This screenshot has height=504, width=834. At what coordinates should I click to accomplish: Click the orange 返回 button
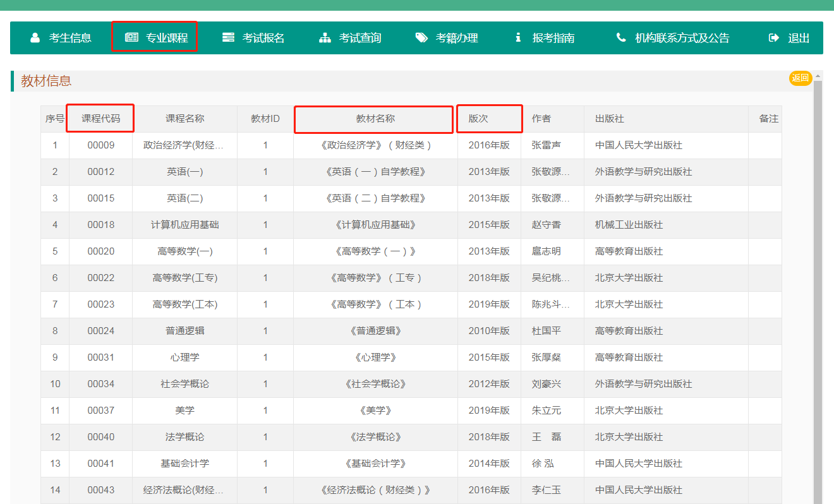[x=801, y=78]
